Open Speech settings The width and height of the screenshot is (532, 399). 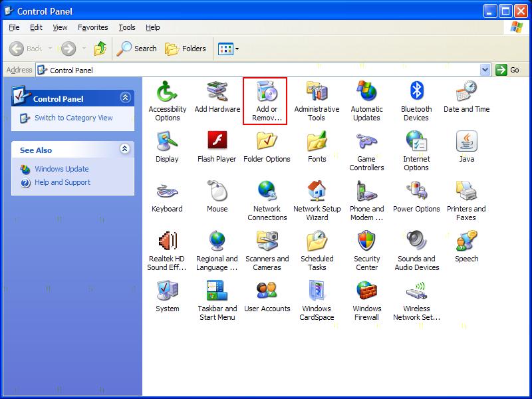click(x=467, y=247)
